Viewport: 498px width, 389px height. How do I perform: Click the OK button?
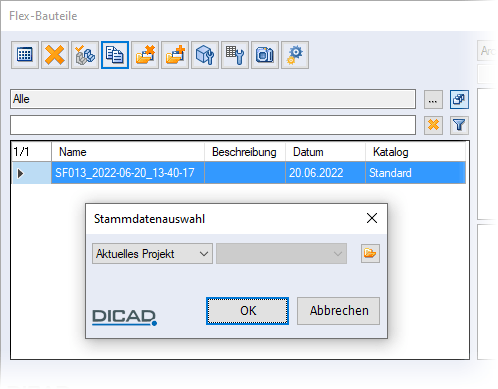[x=247, y=311]
